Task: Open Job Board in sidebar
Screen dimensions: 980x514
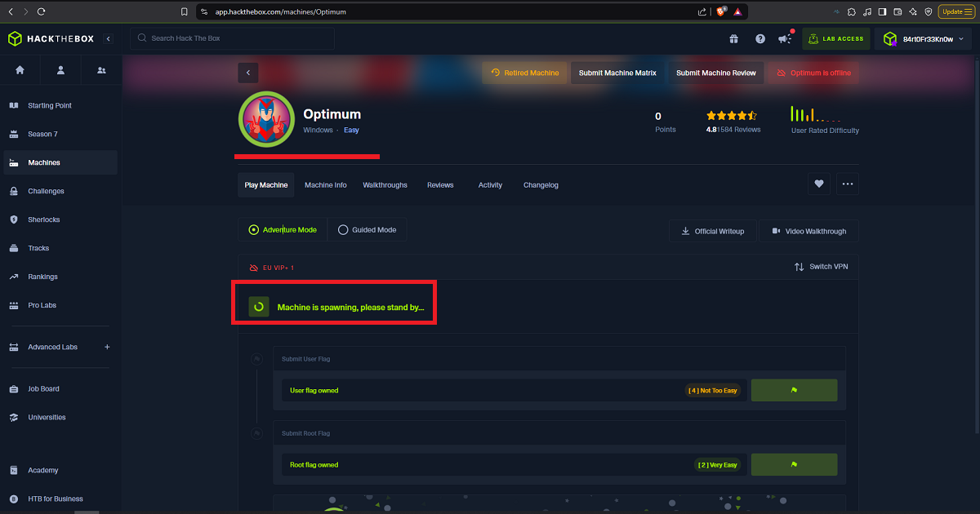Action: pos(60,388)
